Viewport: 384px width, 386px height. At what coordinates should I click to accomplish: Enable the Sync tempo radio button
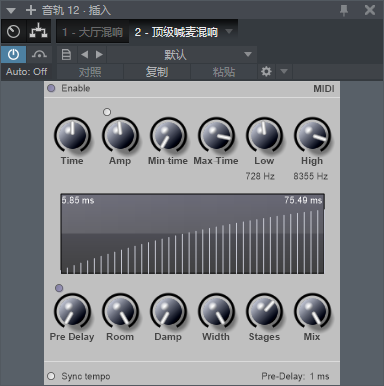51,376
